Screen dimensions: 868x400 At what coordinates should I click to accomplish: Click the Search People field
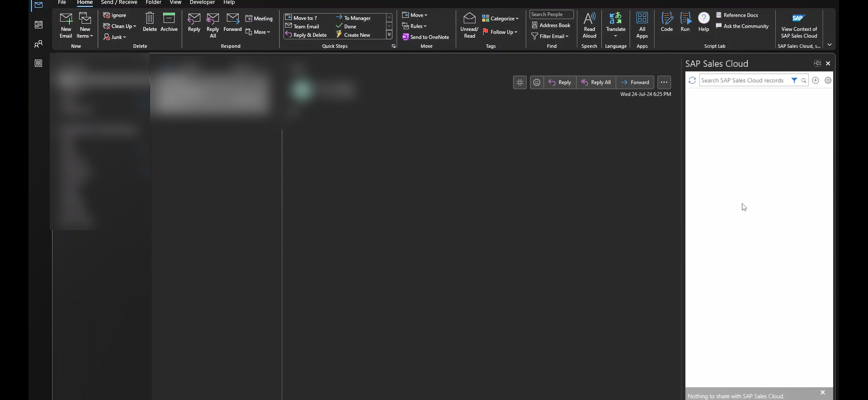click(552, 14)
